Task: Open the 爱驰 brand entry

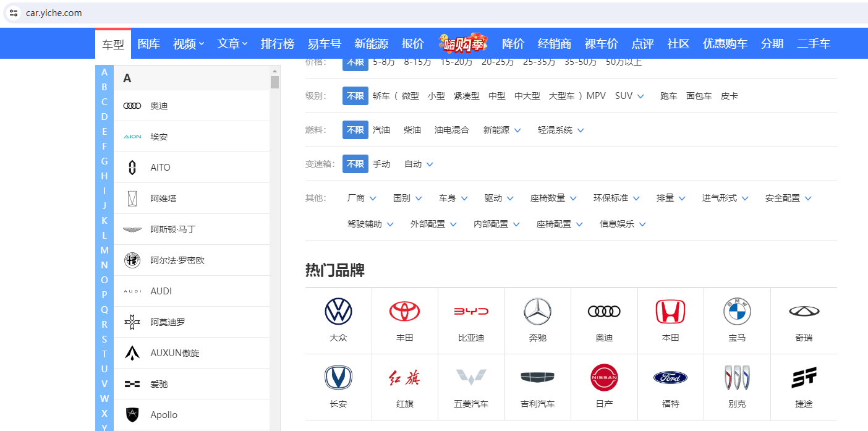Action: 192,384
